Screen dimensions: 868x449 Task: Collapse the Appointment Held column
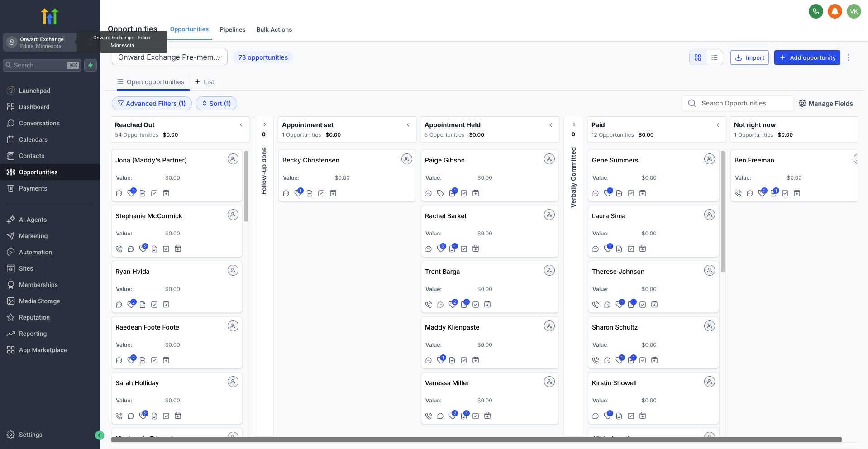point(551,125)
